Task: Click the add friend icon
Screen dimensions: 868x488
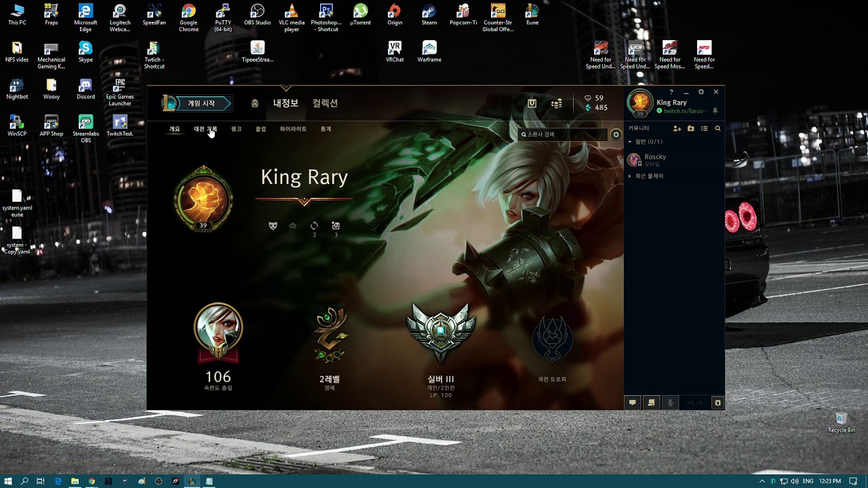Action: pos(677,128)
